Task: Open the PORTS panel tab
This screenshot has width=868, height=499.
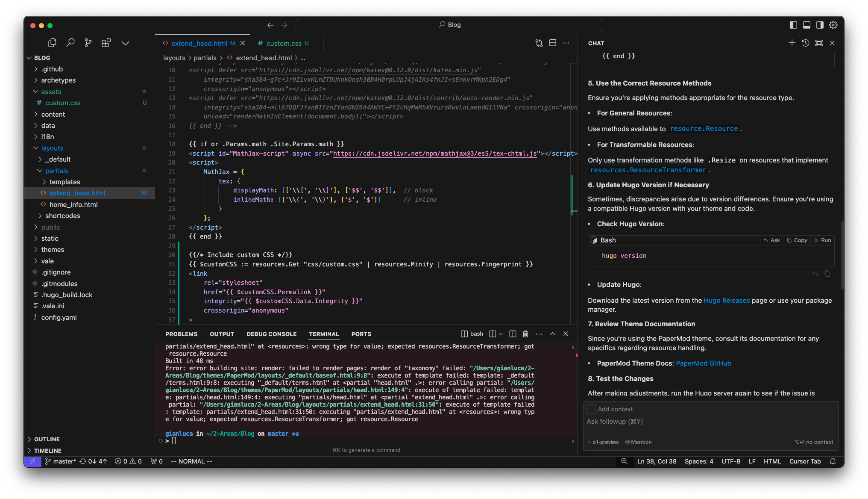Action: (361, 334)
